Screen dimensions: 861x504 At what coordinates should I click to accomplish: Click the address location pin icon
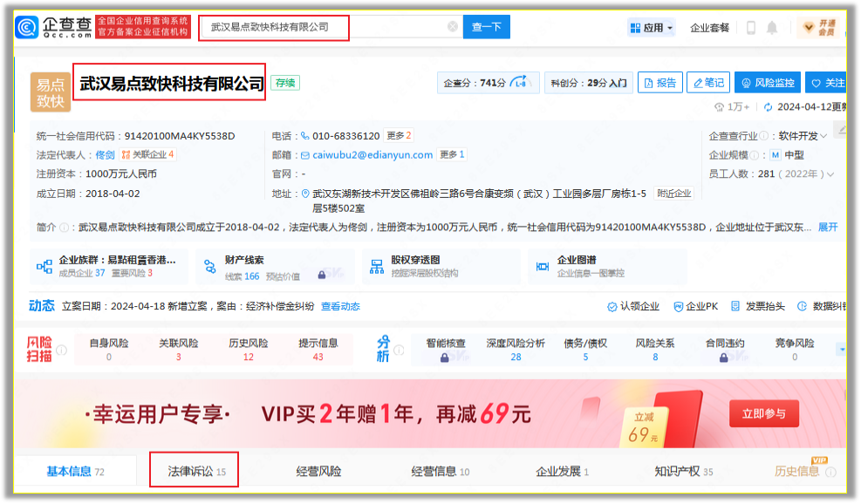(305, 194)
